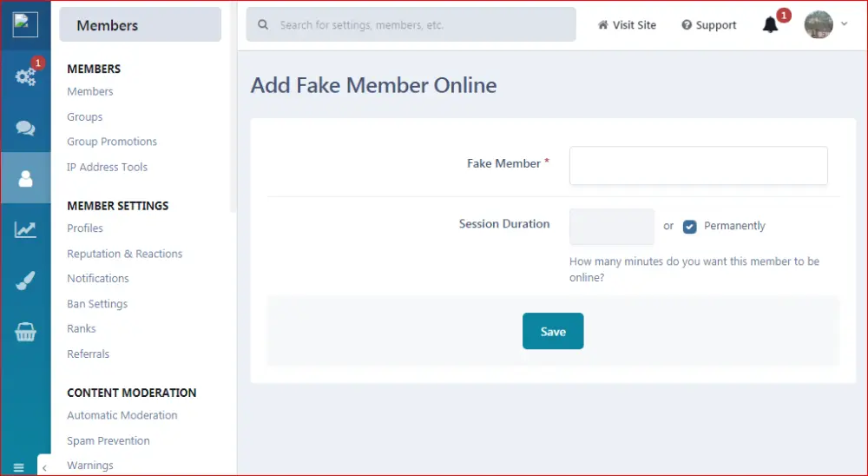The image size is (868, 476).
Task: Open Spam Prevention under Content Moderation
Action: coord(108,440)
